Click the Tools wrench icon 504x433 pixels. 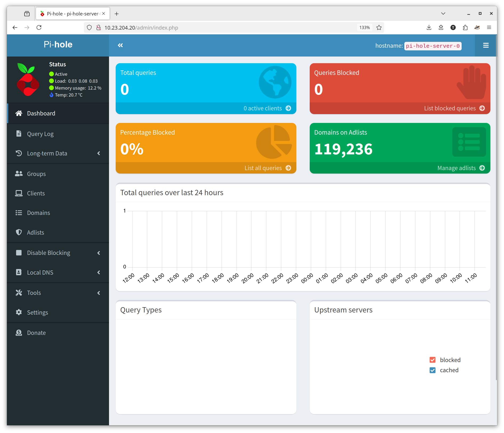[x=19, y=293]
